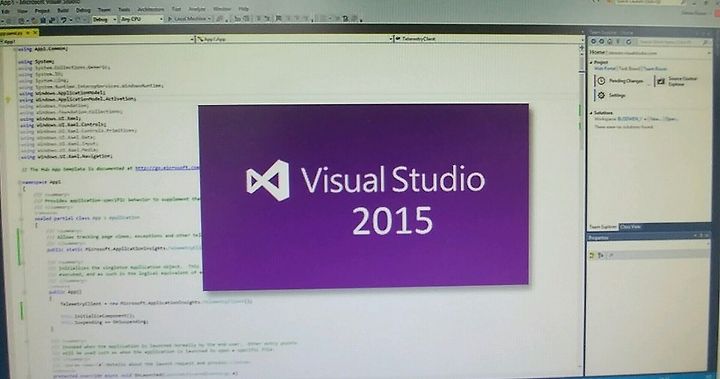
Task: Open the Team Explorer Home page dropdown
Action: 709,53
